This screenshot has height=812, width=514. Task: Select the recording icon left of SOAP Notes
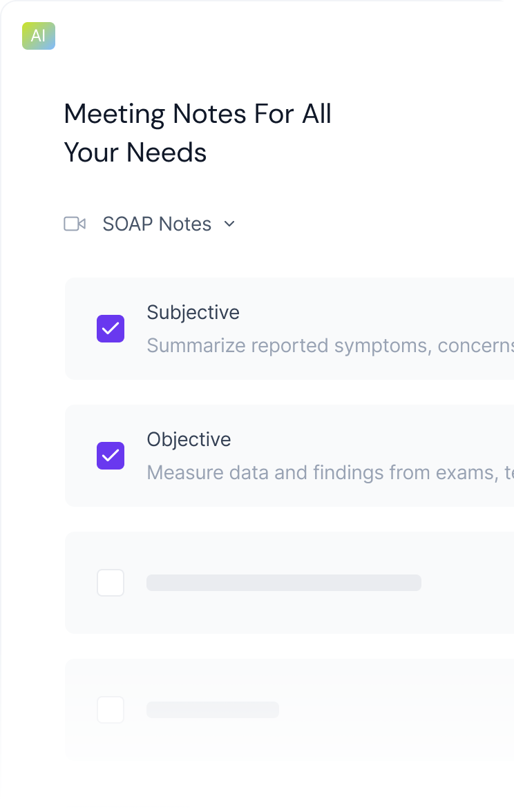[75, 224]
